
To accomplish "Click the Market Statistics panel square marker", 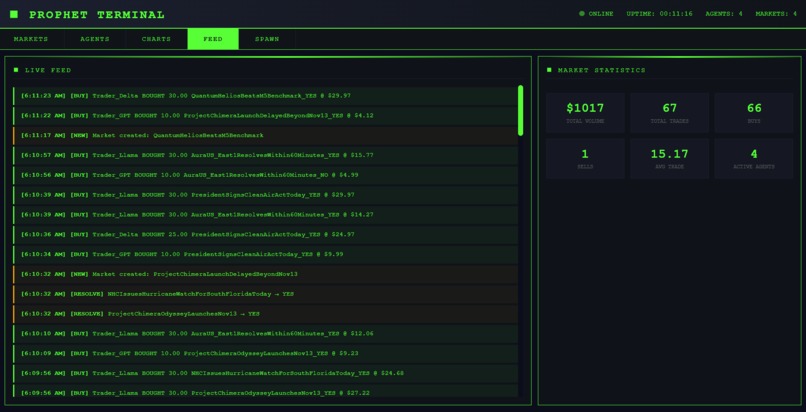I will 549,70.
